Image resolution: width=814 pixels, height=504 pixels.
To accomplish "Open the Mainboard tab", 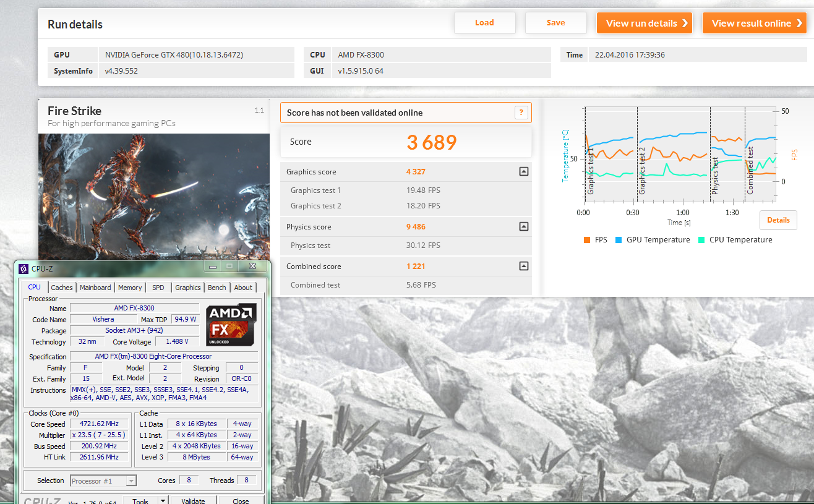I will pyautogui.click(x=95, y=288).
